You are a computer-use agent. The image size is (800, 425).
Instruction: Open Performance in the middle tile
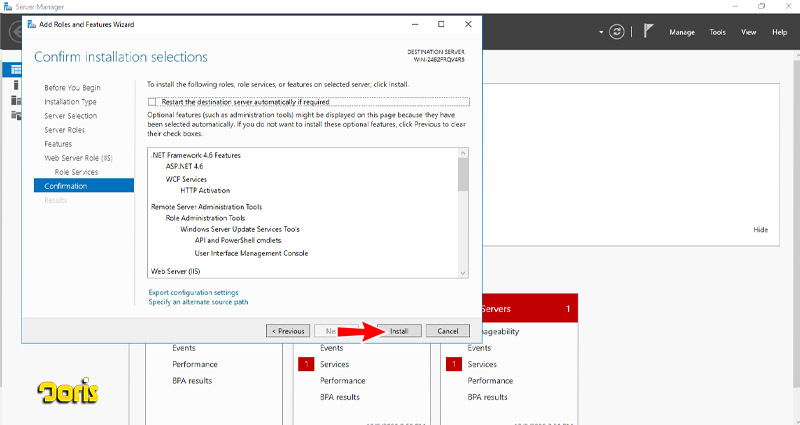[342, 381]
